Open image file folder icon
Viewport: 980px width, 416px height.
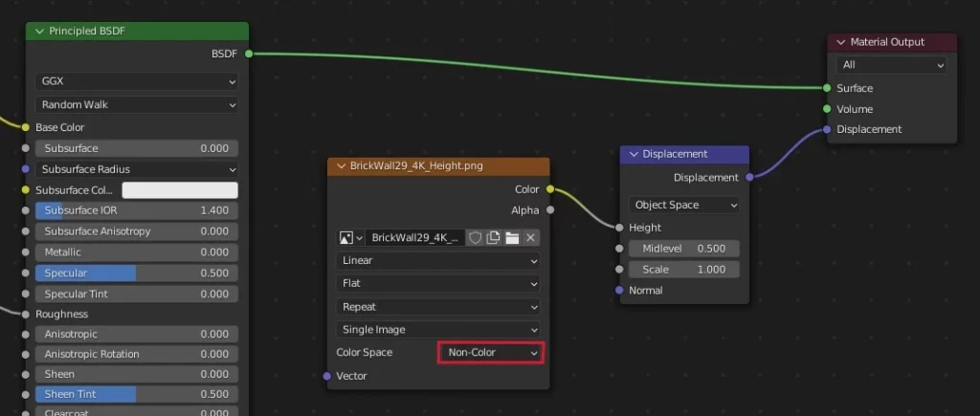coord(513,237)
